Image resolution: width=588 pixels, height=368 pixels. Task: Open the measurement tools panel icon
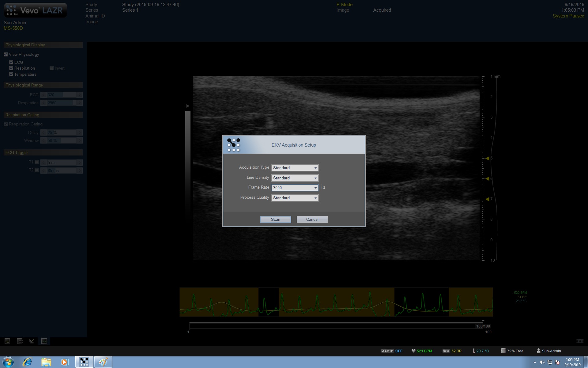tap(32, 341)
